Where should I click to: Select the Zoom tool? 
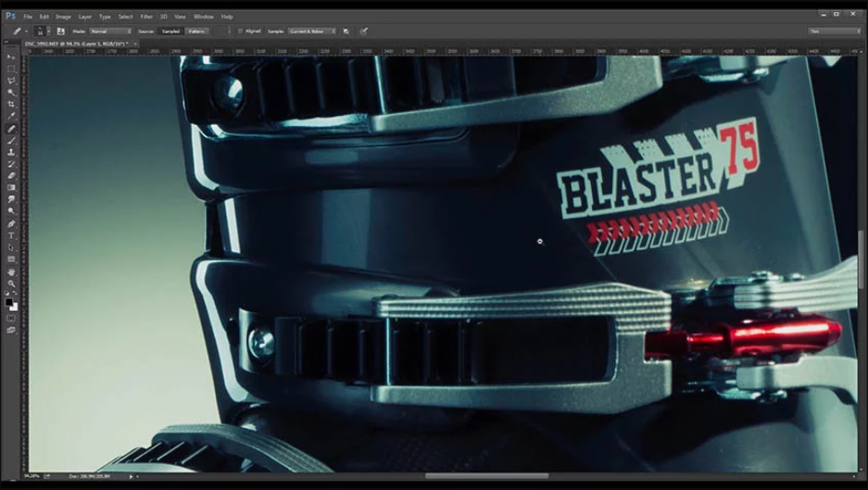coord(11,283)
